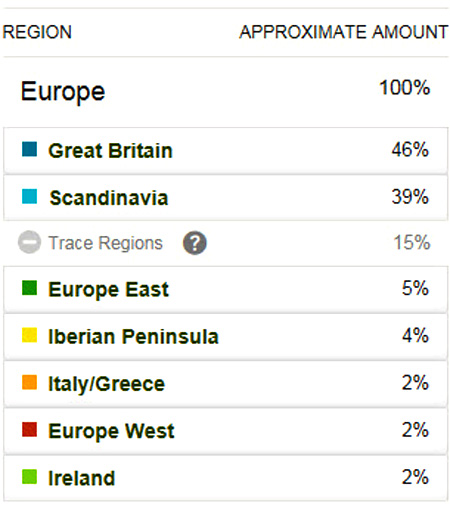
Task: Click the Scandinavia light blue swatch
Action: coord(29,196)
